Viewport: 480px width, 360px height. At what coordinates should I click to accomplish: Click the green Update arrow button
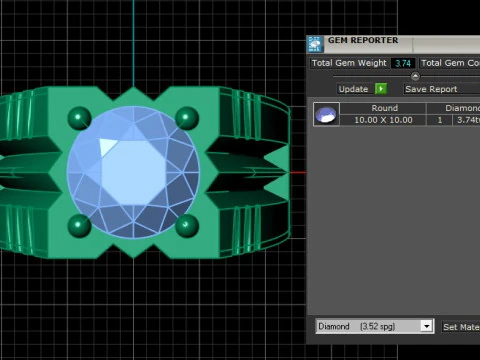tap(381, 89)
